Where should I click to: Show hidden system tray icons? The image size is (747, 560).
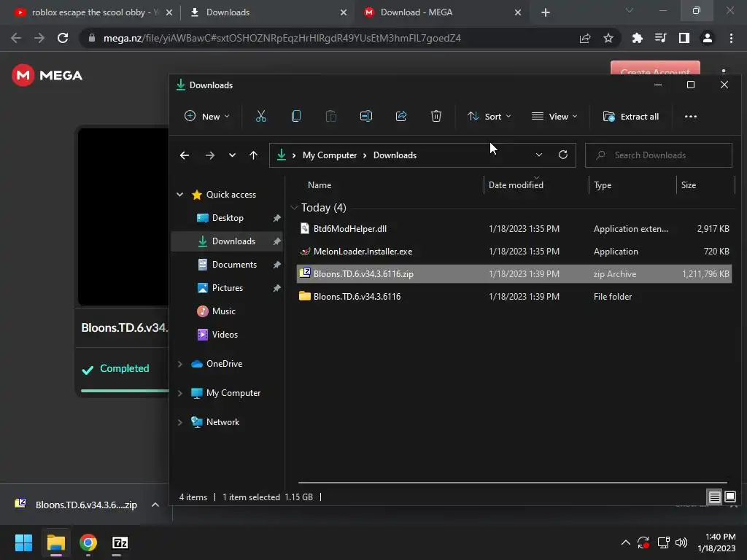click(x=625, y=542)
